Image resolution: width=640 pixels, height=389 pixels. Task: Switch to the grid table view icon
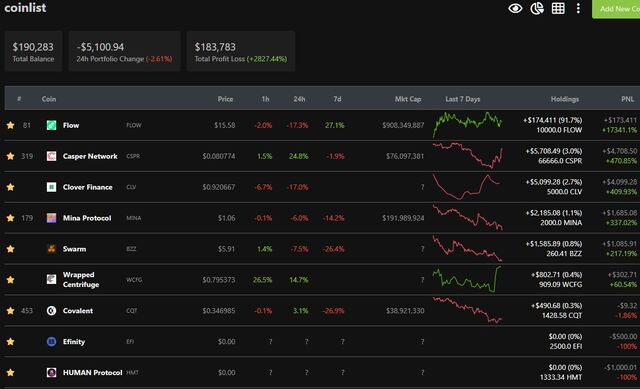click(x=558, y=8)
